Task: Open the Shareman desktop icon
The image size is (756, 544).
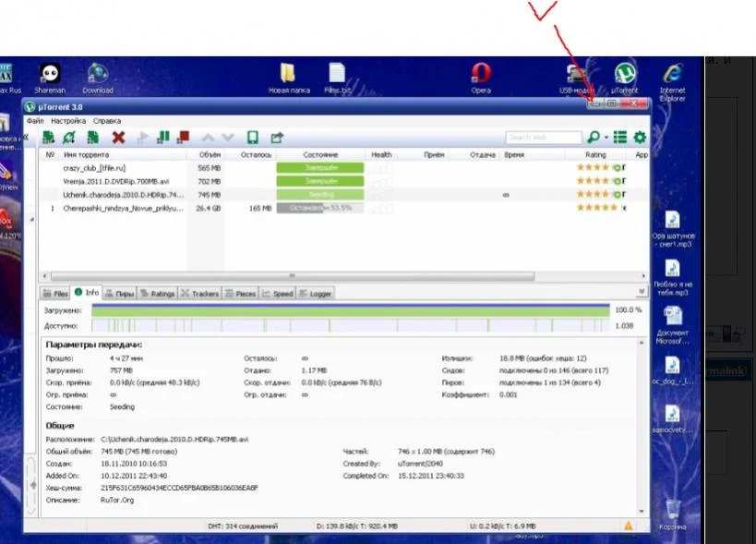Action: tap(50, 79)
